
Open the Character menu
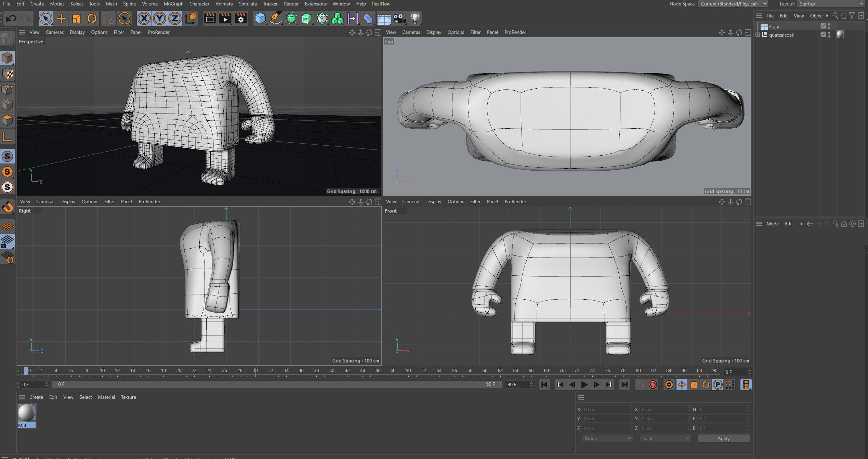click(199, 4)
